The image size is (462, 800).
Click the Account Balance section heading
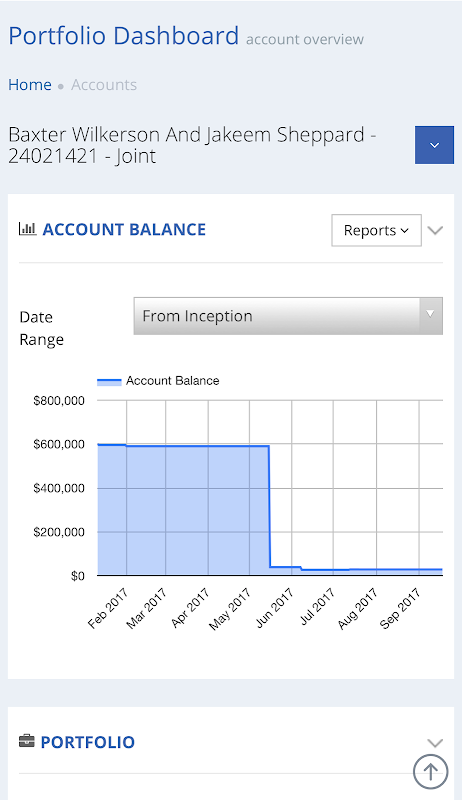(124, 230)
